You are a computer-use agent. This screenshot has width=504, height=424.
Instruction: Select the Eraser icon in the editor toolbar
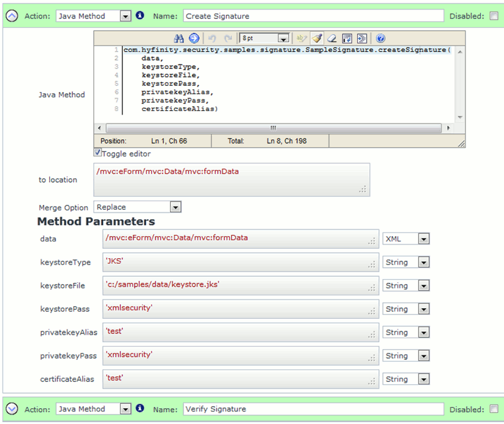[332, 38]
